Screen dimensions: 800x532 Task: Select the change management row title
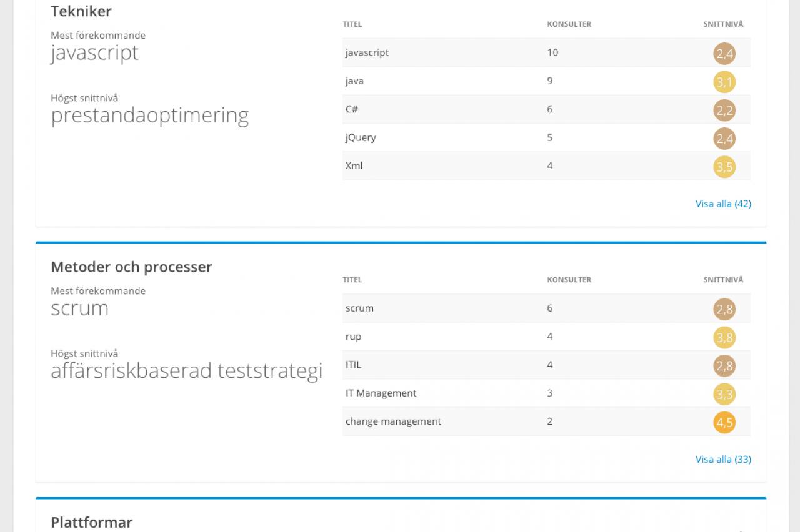[x=393, y=421]
